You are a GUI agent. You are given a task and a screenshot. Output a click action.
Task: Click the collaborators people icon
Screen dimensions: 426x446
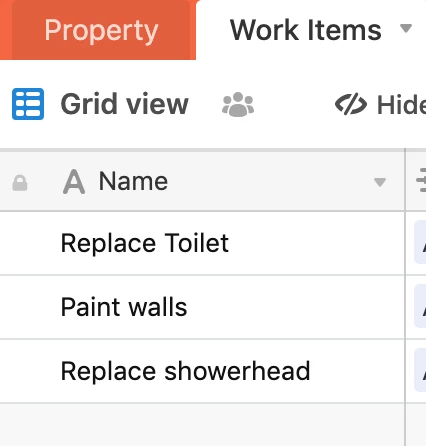pyautogui.click(x=238, y=105)
